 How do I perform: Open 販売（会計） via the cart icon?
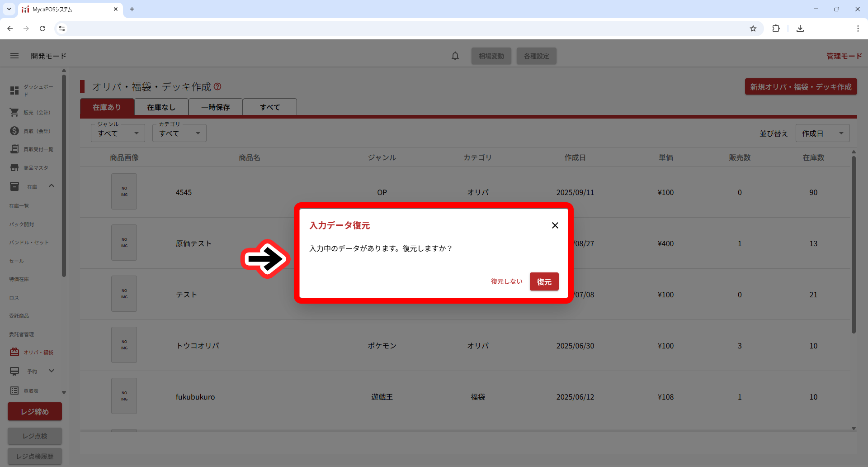(x=14, y=112)
